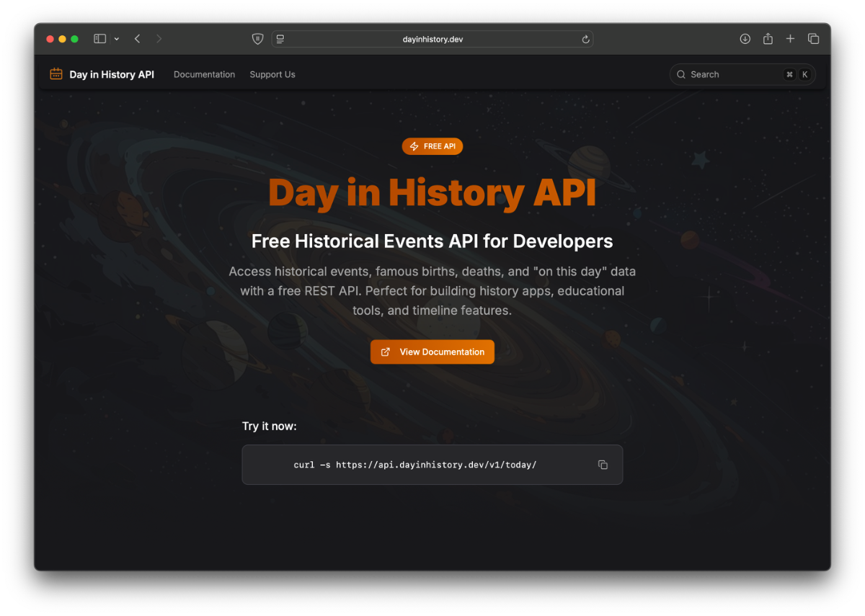Open the Downloads icon in the toolbar
This screenshot has height=616, width=865.
pyautogui.click(x=745, y=39)
